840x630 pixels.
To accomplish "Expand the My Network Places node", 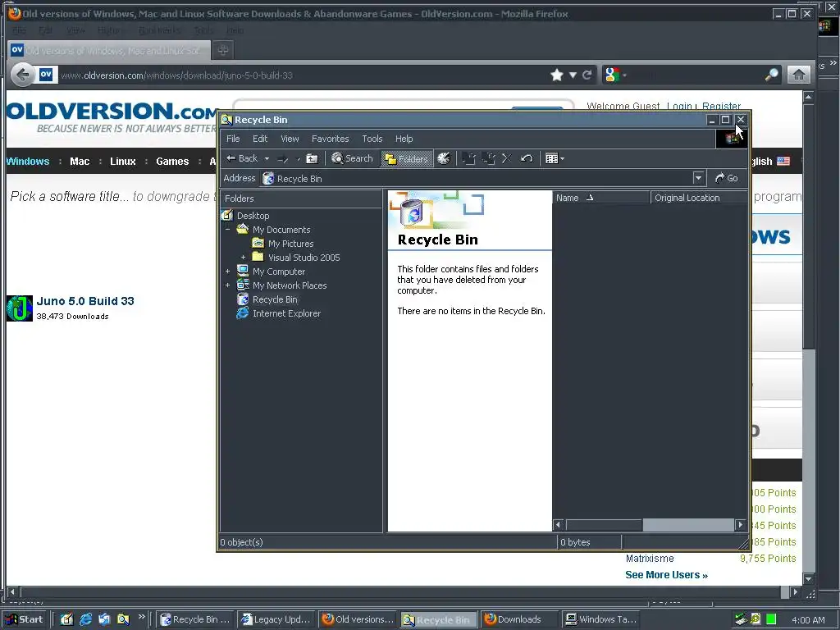I will (228, 285).
